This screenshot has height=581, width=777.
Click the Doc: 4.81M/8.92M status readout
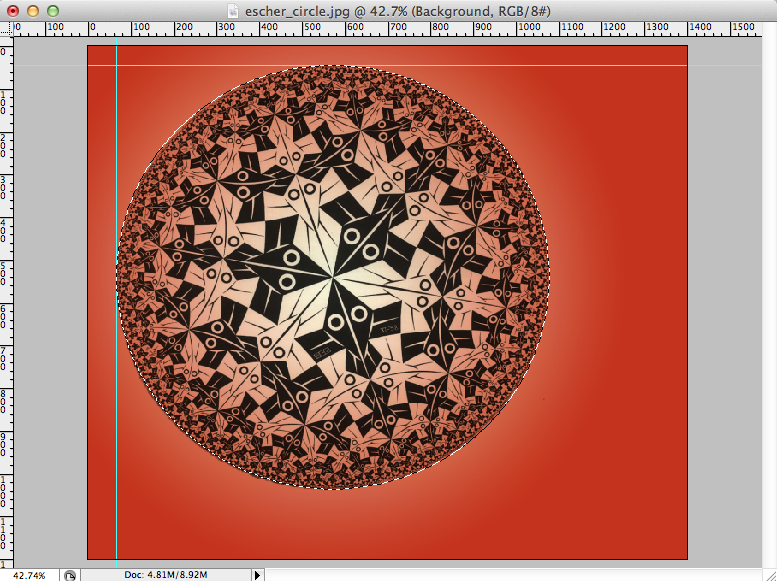click(x=166, y=575)
